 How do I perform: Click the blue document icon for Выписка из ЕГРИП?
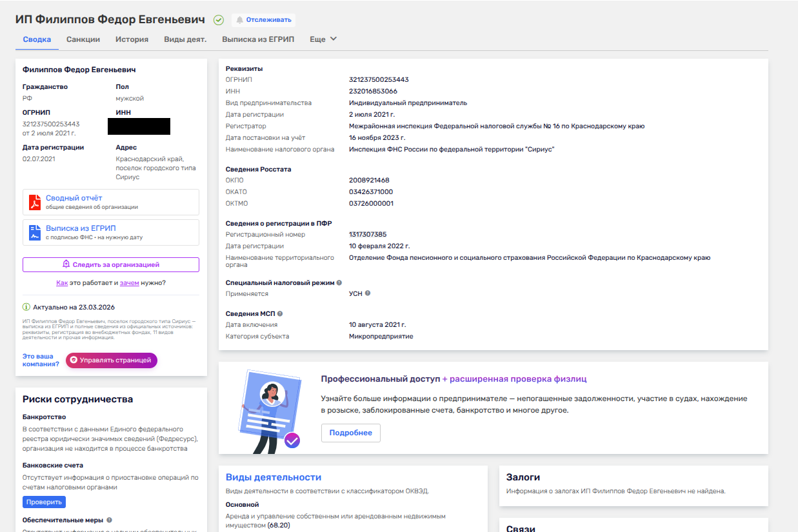(x=35, y=232)
